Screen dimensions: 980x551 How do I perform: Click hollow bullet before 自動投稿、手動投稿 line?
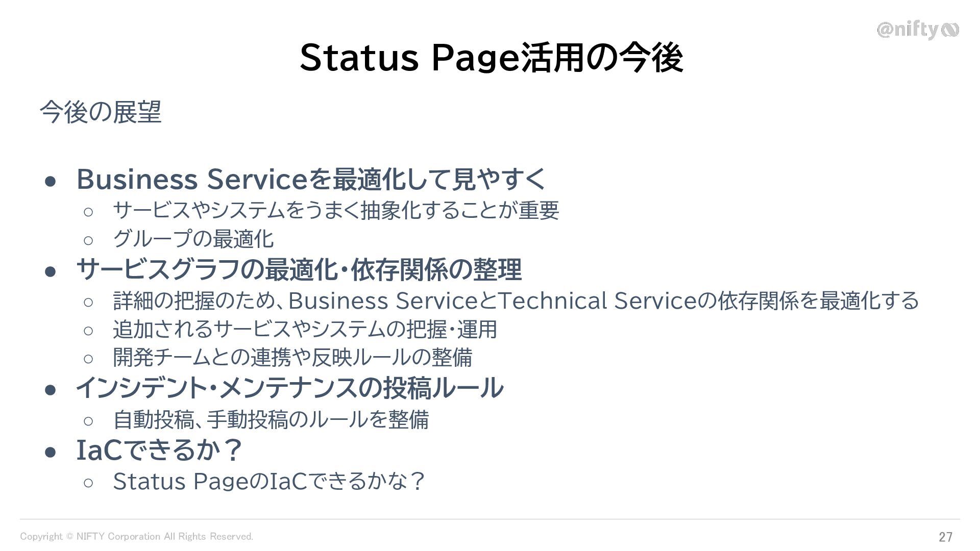[x=88, y=421]
